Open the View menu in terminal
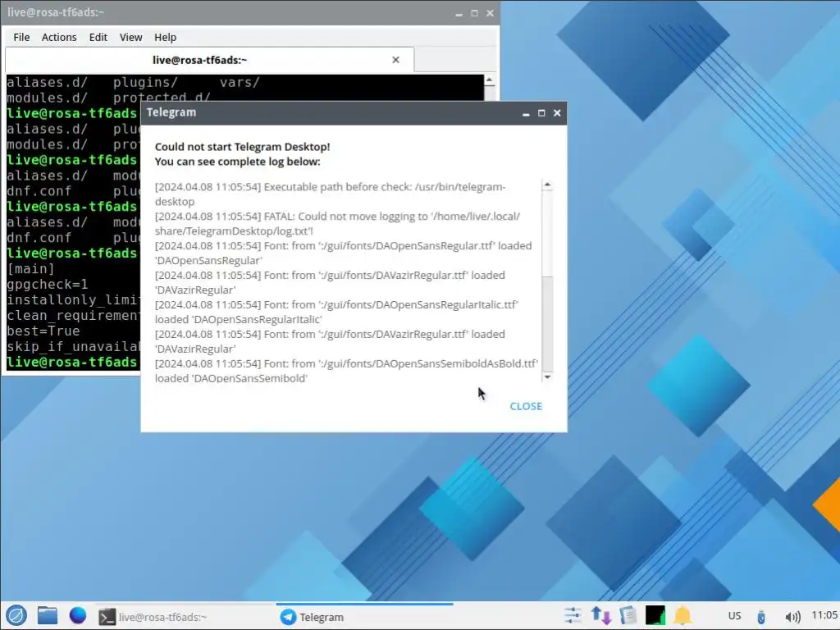840x630 pixels. click(x=130, y=38)
